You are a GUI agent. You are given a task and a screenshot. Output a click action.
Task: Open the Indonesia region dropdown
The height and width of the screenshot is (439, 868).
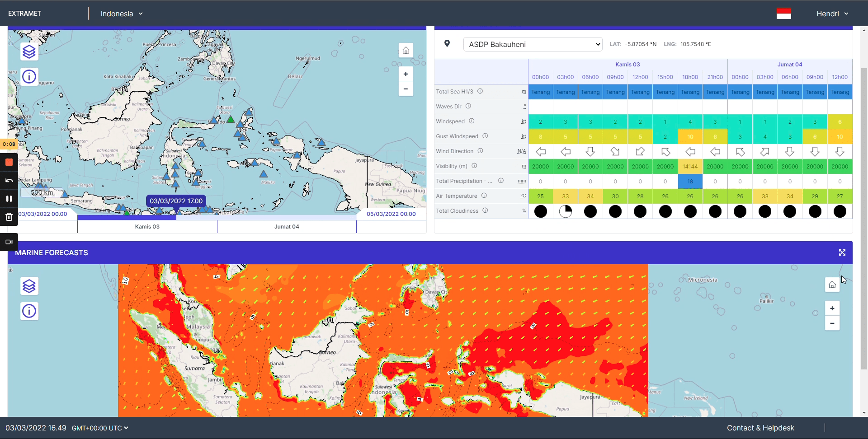click(122, 14)
